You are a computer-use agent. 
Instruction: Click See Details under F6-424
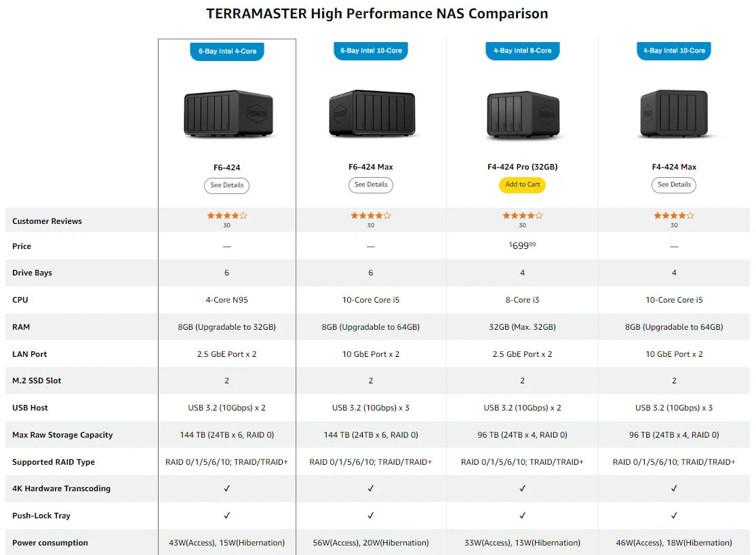tap(226, 185)
